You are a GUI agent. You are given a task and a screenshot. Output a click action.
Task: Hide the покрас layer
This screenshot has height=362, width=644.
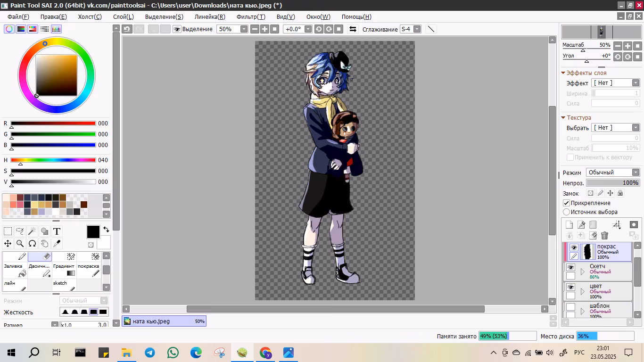coord(574,248)
